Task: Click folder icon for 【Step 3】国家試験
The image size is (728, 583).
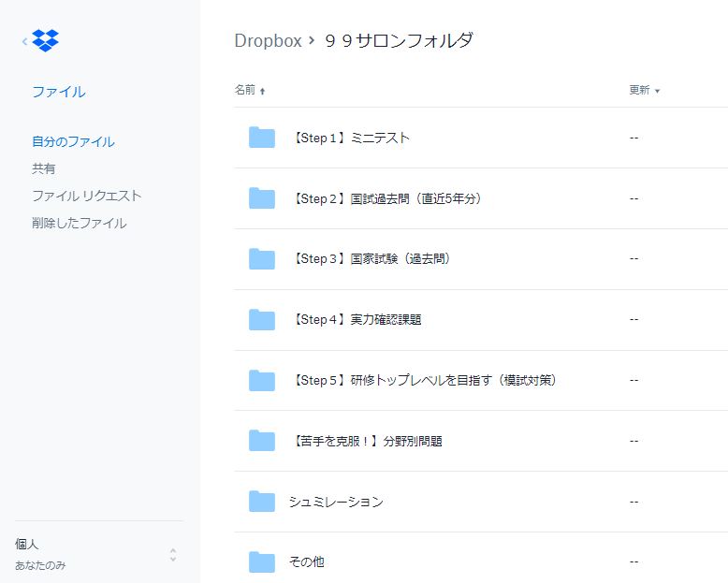Action: [x=262, y=258]
